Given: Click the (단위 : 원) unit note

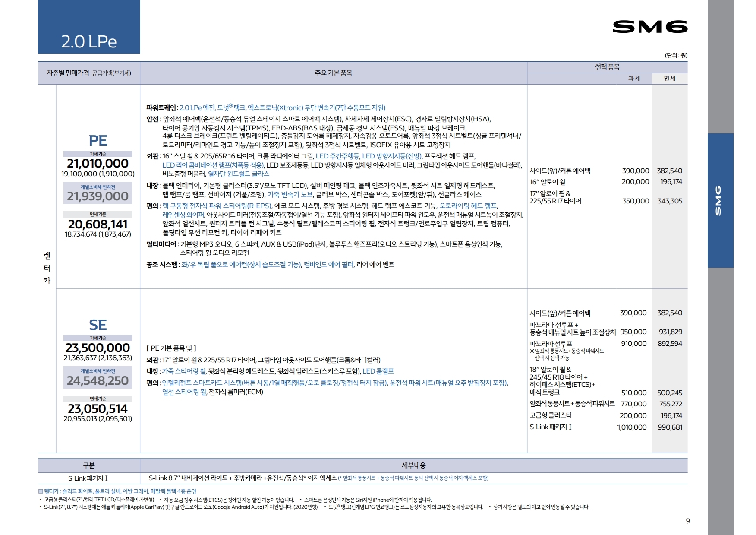Looking at the screenshot, I should [676, 55].
